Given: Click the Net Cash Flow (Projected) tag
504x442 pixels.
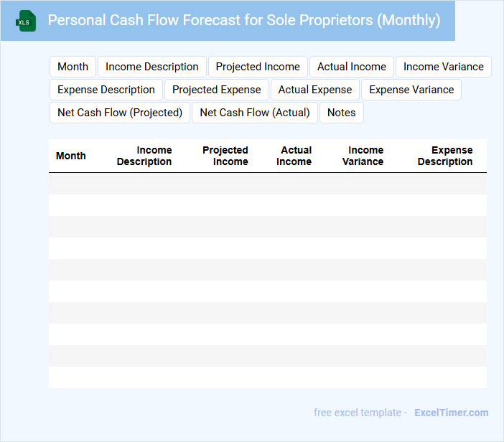Looking at the screenshot, I should 120,113.
